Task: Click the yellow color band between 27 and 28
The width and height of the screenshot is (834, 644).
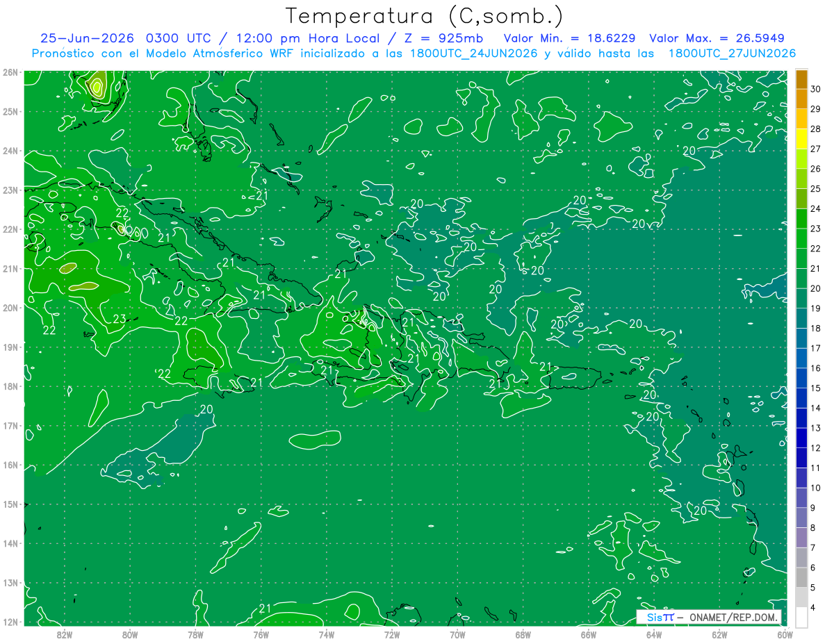Action: (x=801, y=138)
